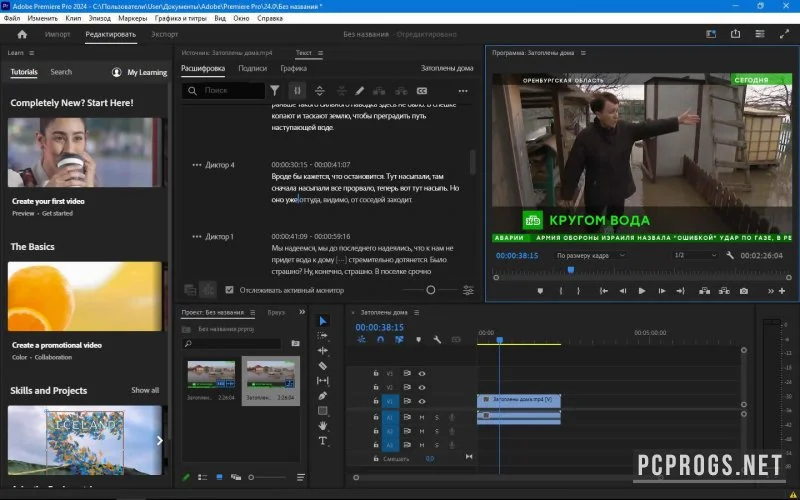Image resolution: width=800 pixels, height=500 pixels.
Task: Open the Файл menu
Action: point(12,18)
